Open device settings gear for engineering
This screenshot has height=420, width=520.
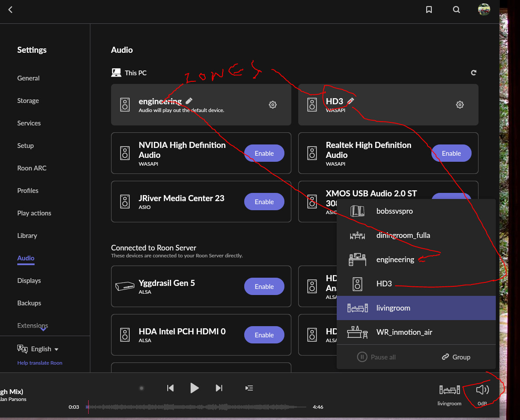[273, 105]
